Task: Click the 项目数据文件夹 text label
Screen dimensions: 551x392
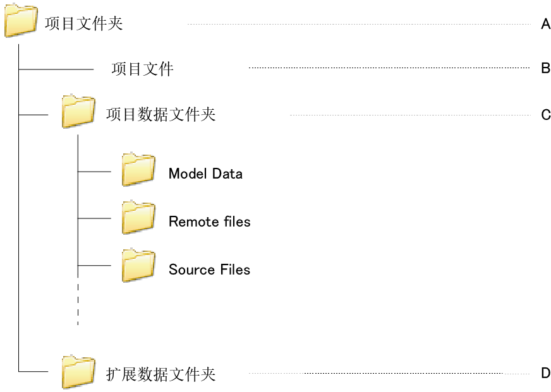Action: pyautogui.click(x=160, y=114)
